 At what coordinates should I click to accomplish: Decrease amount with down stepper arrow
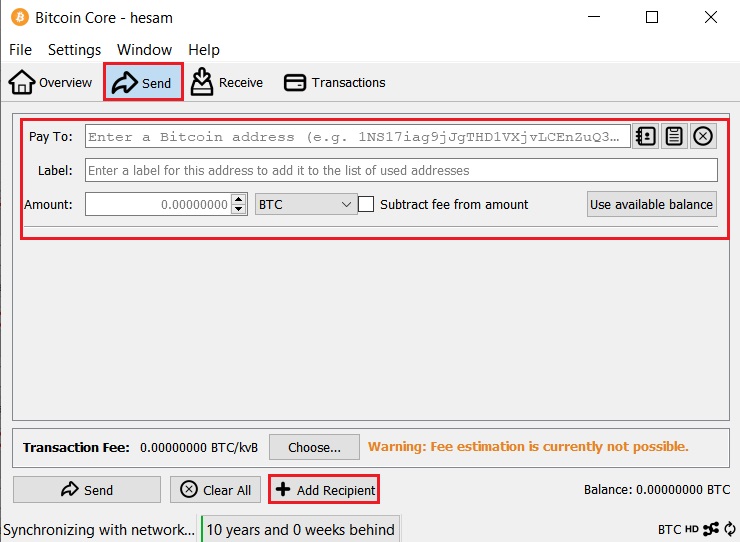[239, 209]
